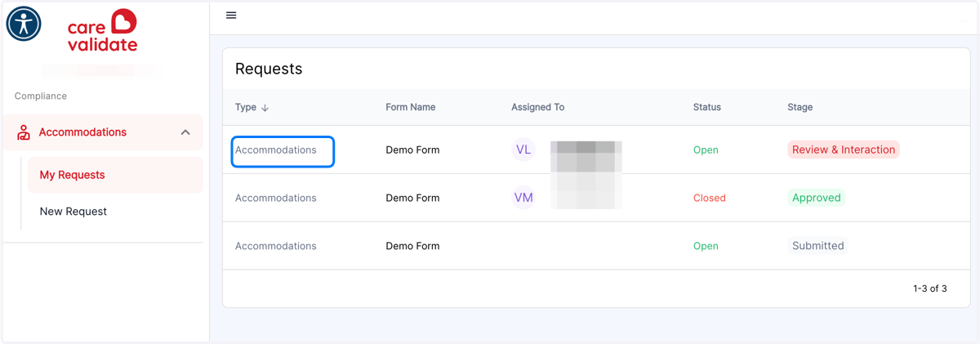
Task: Select Accommodations section in sidebar
Action: [103, 132]
